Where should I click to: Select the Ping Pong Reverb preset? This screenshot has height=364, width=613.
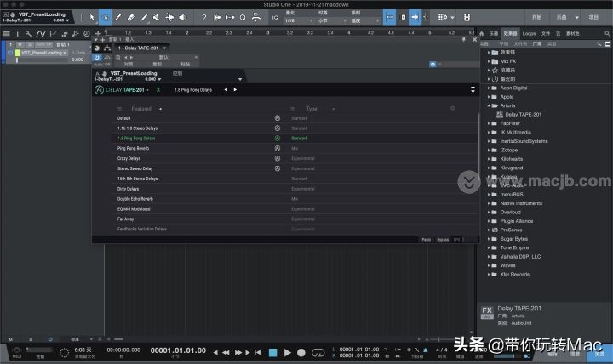132,148
